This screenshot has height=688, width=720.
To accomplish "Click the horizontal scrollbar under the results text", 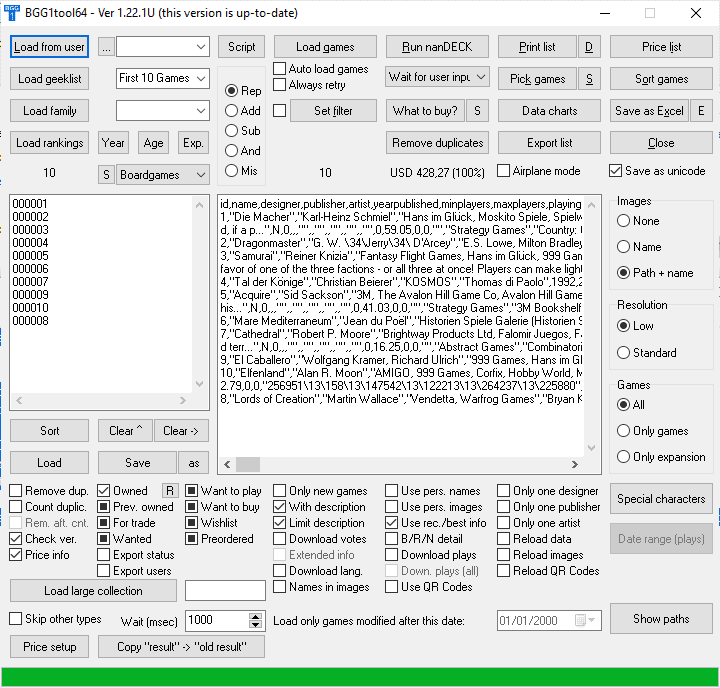I will (x=400, y=465).
